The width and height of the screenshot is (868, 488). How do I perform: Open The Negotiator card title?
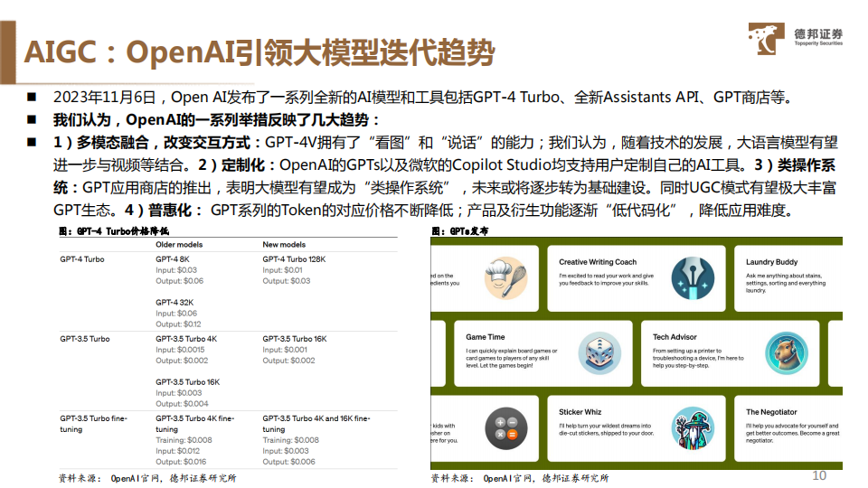coord(771,412)
